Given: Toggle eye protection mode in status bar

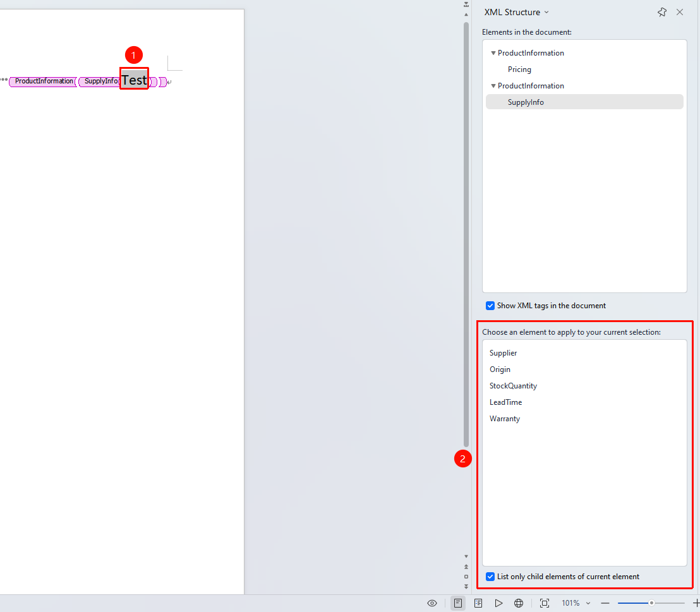Looking at the screenshot, I should (431, 603).
